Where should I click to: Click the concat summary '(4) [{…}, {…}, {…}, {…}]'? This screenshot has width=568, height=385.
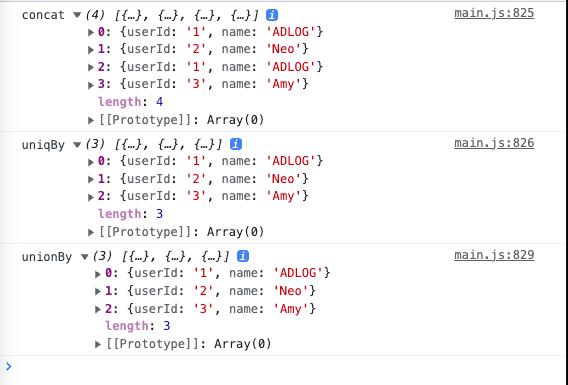tap(172, 15)
